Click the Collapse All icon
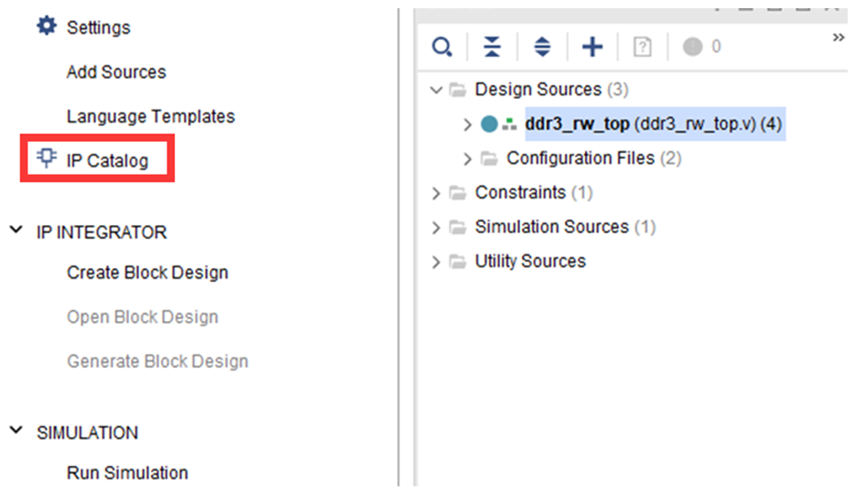 coord(492,47)
